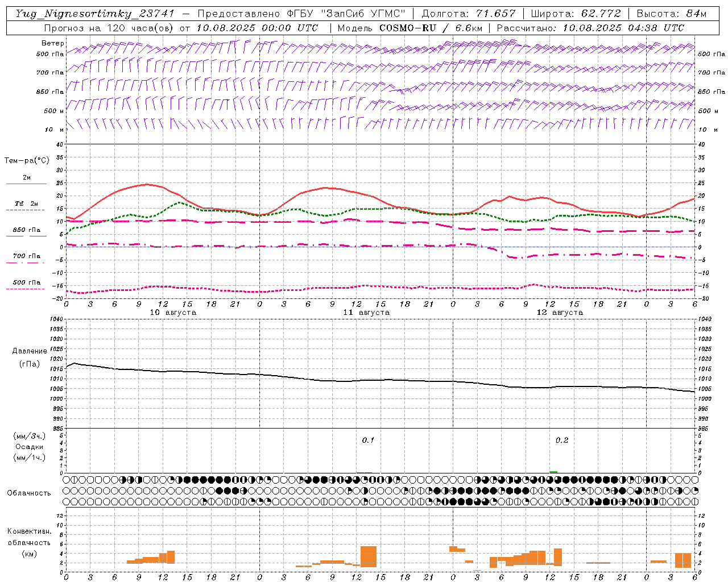Click the "12 августа" date label
The width and height of the screenshot is (728, 582).
(560, 313)
